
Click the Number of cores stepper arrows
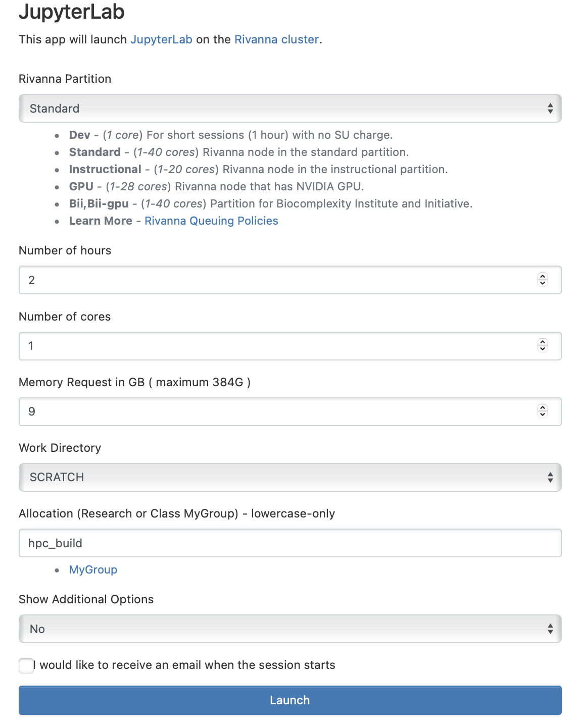[x=543, y=345]
